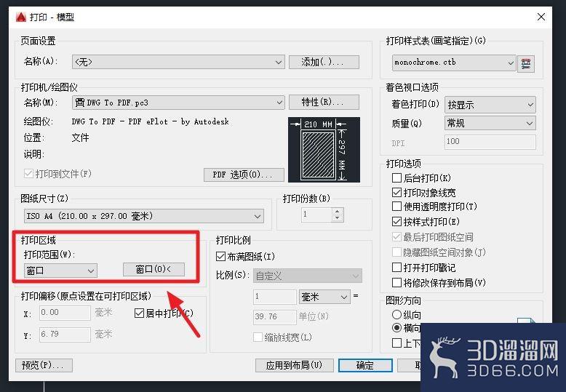This screenshot has height=392, width=566.
Task: Enable 使用透明度打印(T) checkbox
Action: [x=396, y=206]
